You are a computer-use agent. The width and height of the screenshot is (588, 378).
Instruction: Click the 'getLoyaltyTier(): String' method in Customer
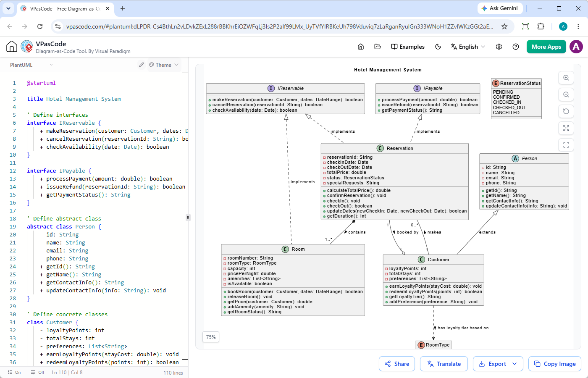click(415, 297)
